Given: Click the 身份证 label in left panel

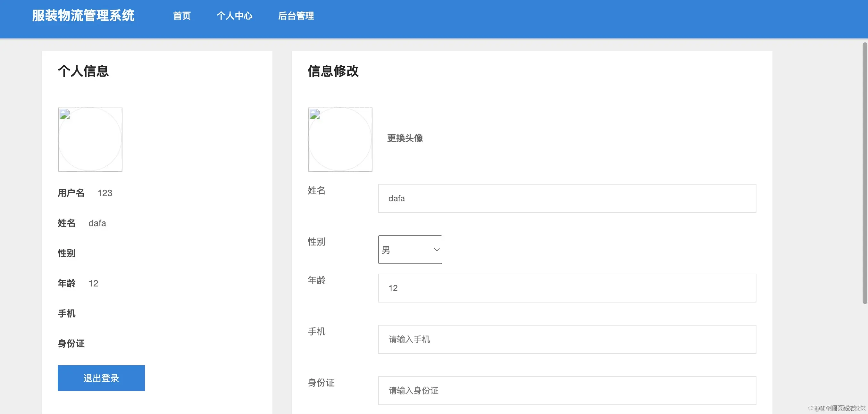Looking at the screenshot, I should tap(71, 344).
